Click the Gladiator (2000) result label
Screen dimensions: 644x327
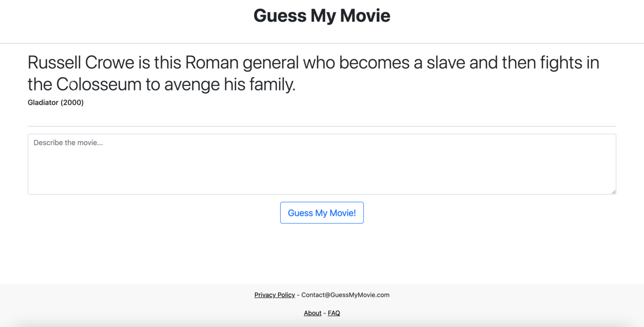[56, 103]
